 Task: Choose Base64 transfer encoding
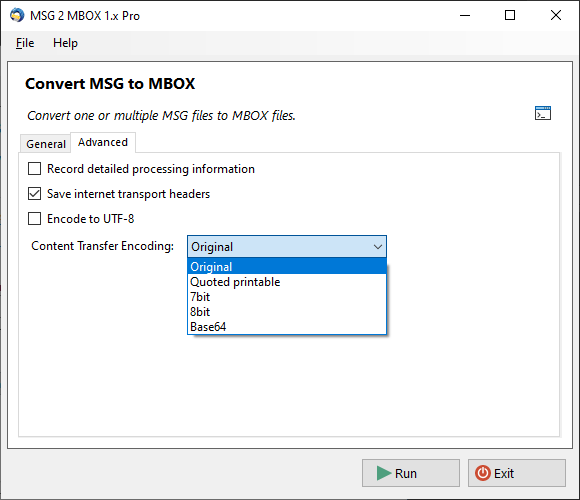tap(287, 327)
